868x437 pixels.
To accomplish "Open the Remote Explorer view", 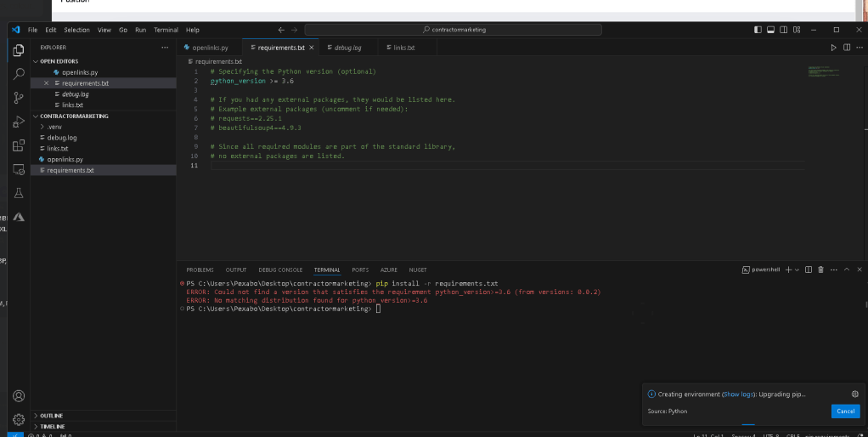I will click(x=19, y=169).
